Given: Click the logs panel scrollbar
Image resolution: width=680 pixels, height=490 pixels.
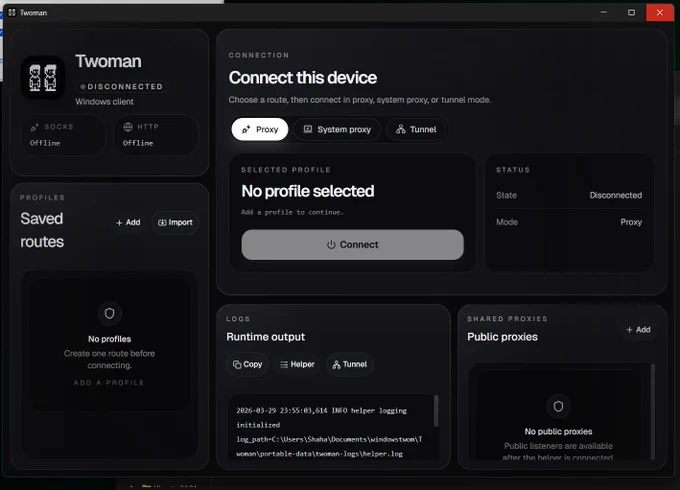Looking at the screenshot, I should point(436,410).
